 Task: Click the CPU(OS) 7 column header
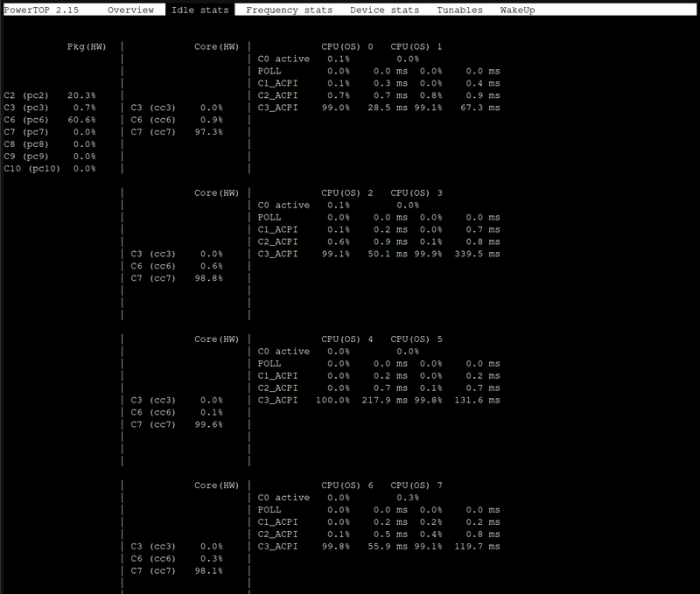click(416, 486)
